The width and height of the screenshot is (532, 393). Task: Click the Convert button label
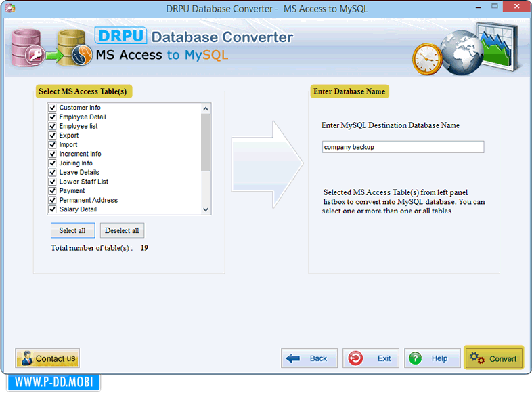click(x=503, y=359)
